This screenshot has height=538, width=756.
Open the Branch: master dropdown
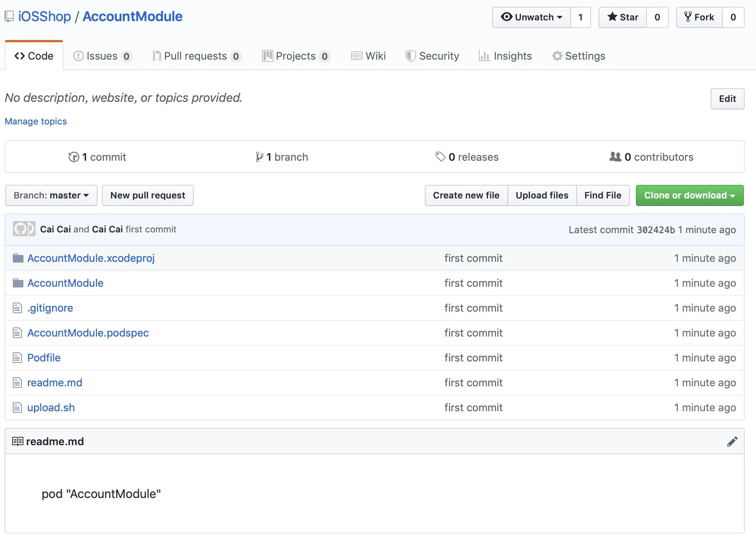pyautogui.click(x=51, y=195)
